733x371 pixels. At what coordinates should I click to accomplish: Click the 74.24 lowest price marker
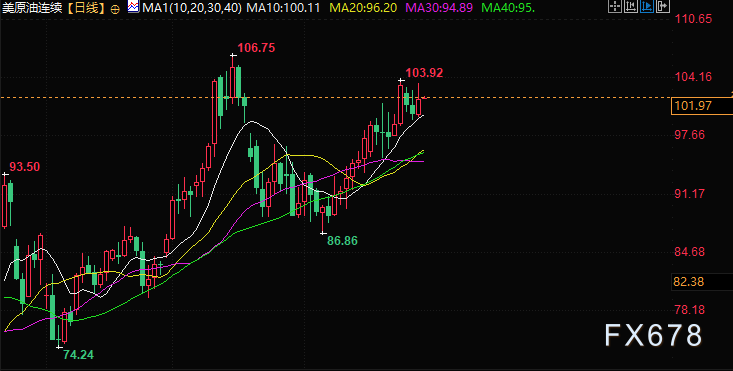coord(79,355)
